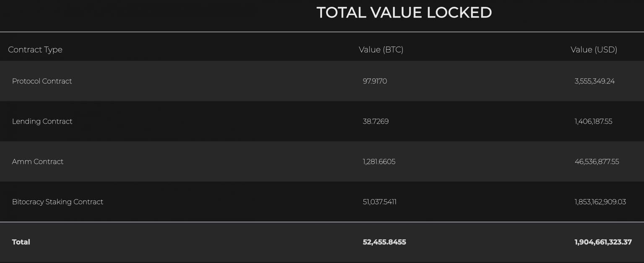Click the Total USD value 1,904,661,323.37
644x263 pixels.
tap(603, 242)
